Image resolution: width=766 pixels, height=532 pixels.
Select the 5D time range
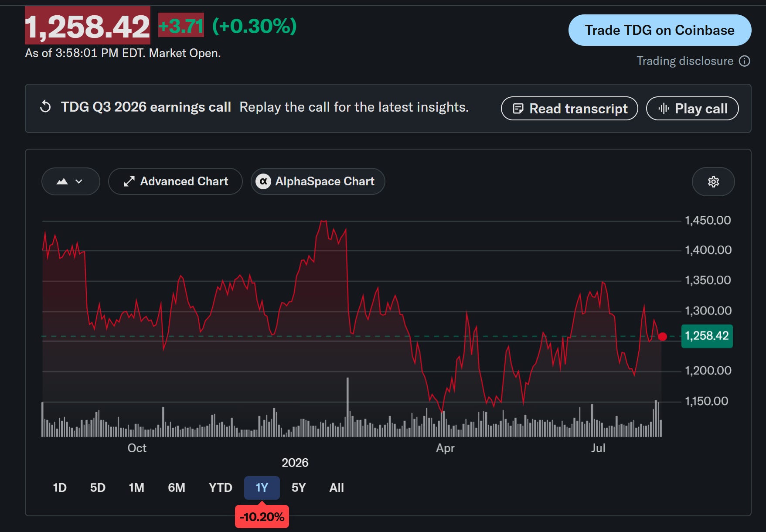click(x=98, y=488)
